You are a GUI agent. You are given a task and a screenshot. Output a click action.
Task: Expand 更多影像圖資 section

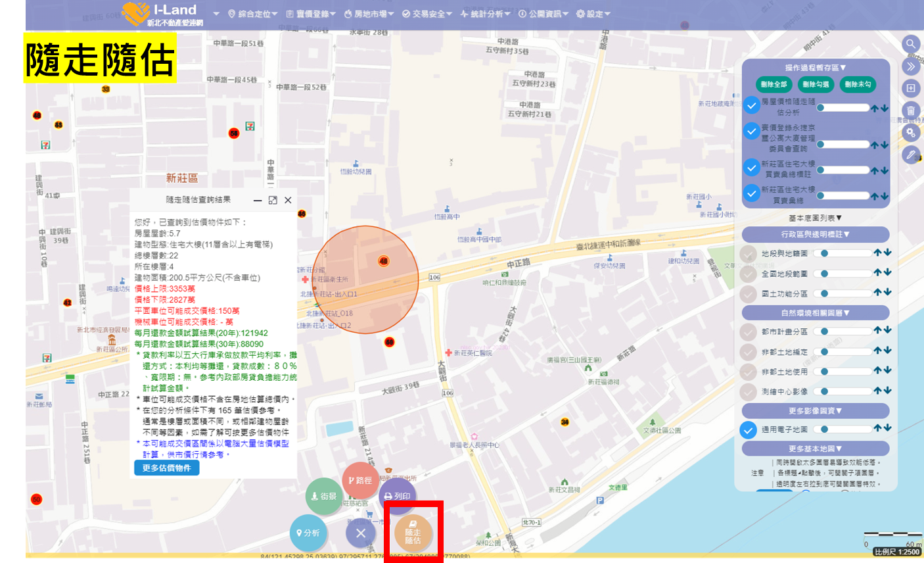coord(816,411)
